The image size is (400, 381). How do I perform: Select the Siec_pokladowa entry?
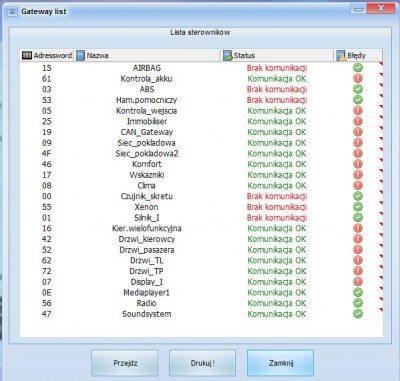pyautogui.click(x=146, y=143)
